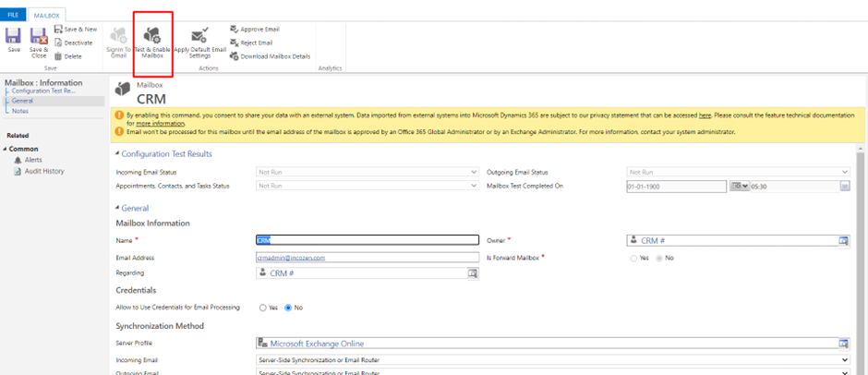
Task: Click Regarding field lookup icon
Action: [x=473, y=273]
